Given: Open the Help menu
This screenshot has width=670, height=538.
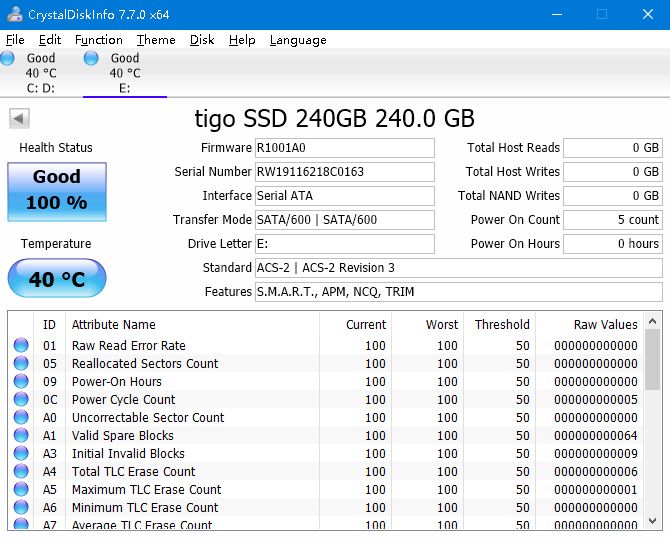Looking at the screenshot, I should point(242,40).
